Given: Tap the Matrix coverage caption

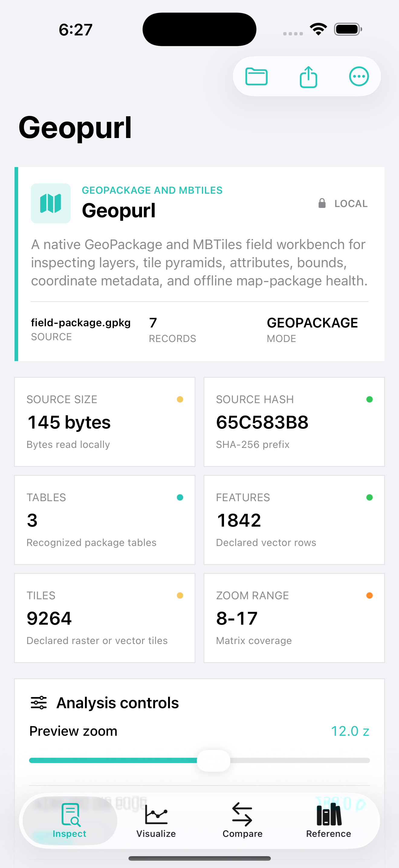Looking at the screenshot, I should pos(254,640).
